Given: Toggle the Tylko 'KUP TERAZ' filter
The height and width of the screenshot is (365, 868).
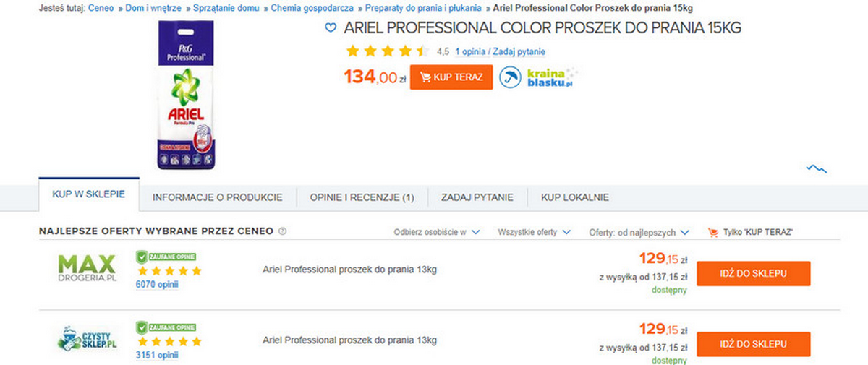Looking at the screenshot, I should tap(751, 233).
